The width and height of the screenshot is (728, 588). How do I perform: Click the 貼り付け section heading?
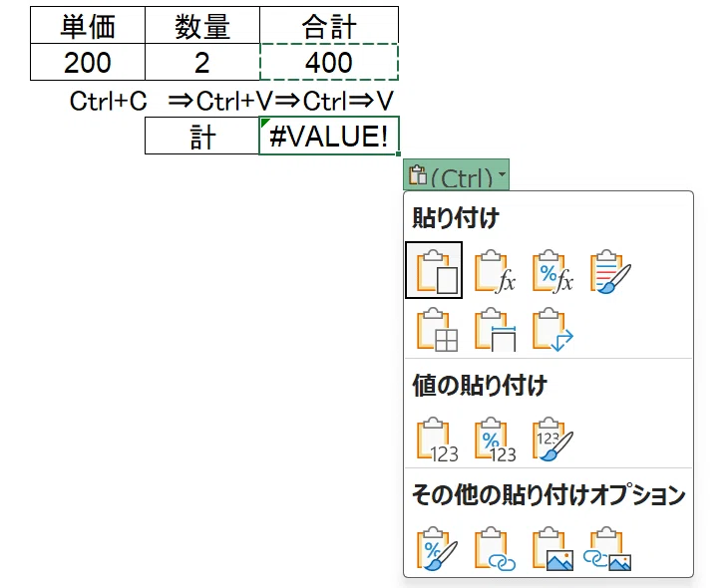[456, 217]
